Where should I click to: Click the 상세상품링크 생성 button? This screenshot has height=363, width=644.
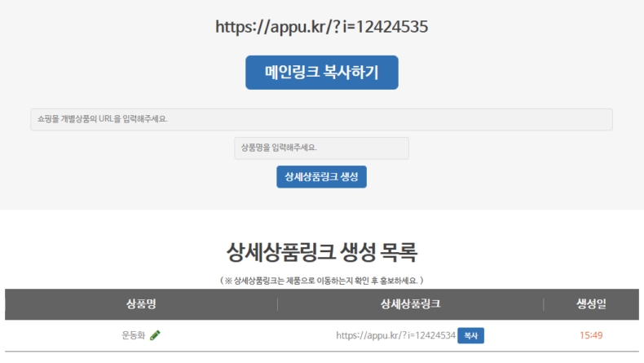pyautogui.click(x=321, y=176)
